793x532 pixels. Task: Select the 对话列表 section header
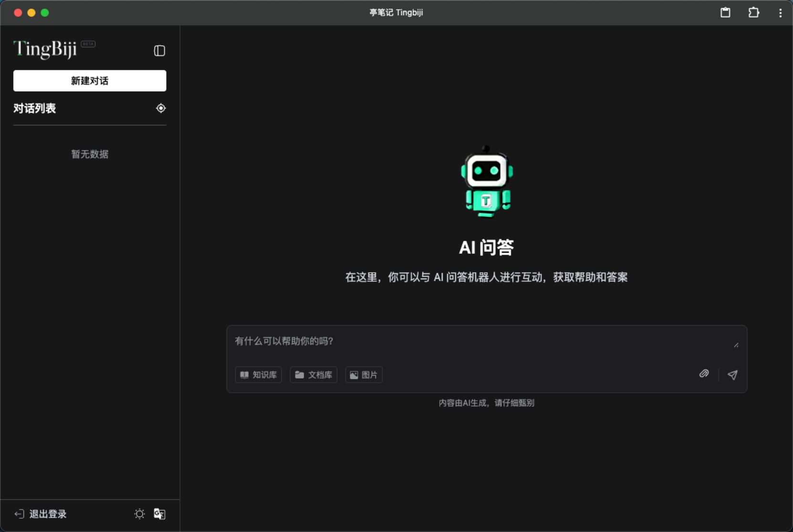click(34, 108)
